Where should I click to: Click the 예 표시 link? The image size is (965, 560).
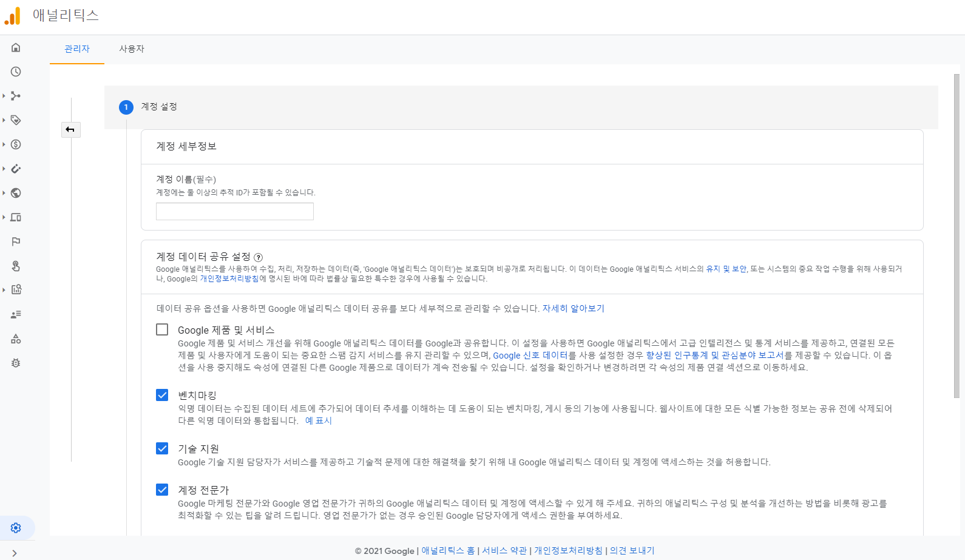(x=319, y=420)
